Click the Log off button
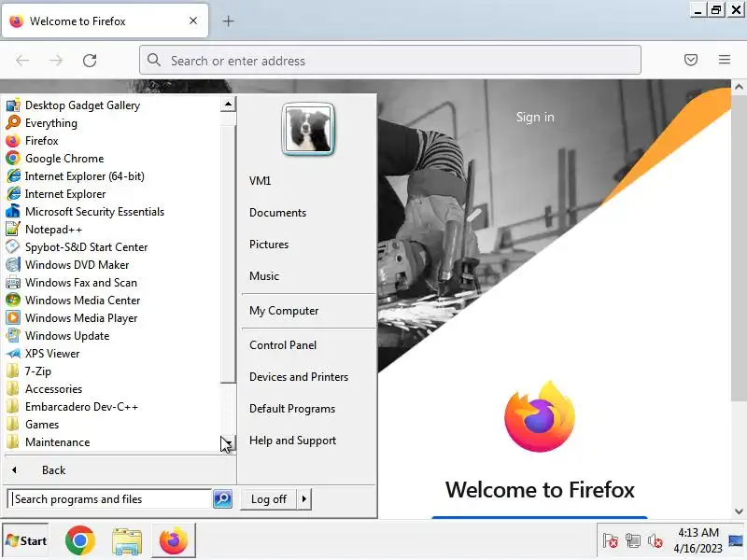 [x=269, y=499]
